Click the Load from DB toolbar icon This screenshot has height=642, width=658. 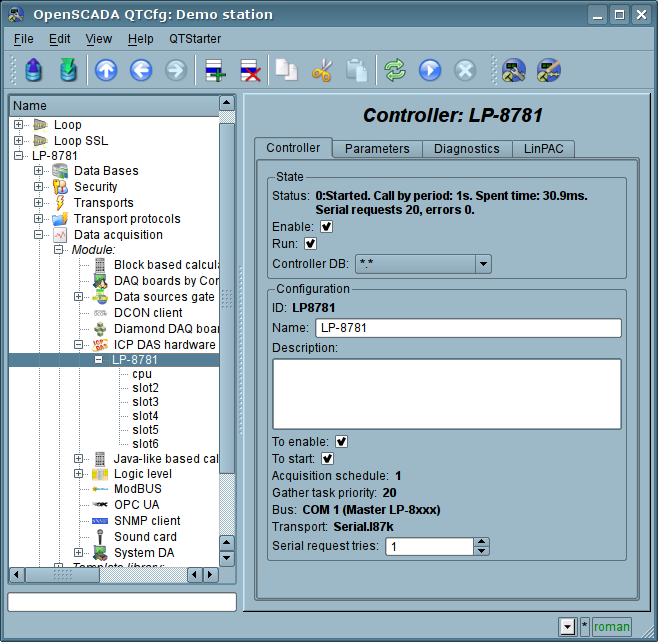34,70
